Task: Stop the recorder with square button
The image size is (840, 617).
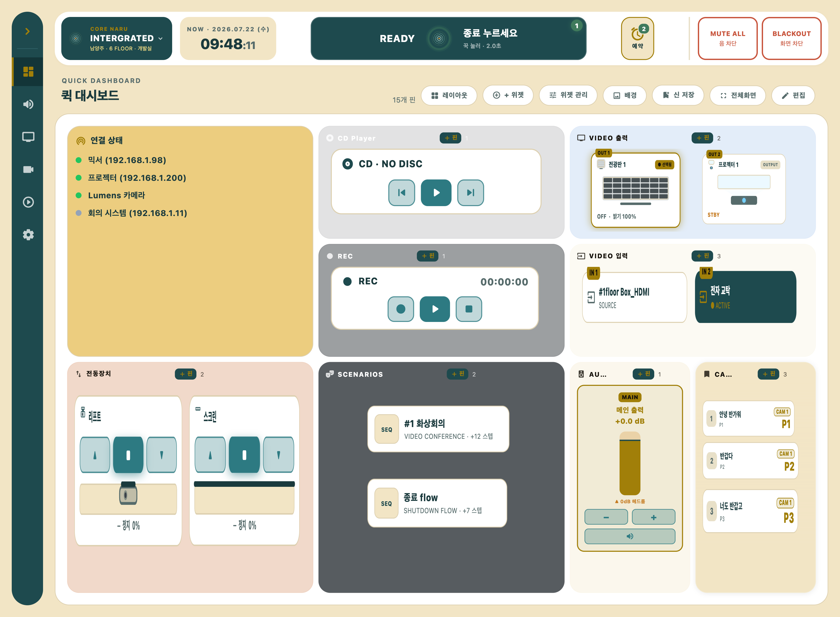Action: click(x=469, y=309)
